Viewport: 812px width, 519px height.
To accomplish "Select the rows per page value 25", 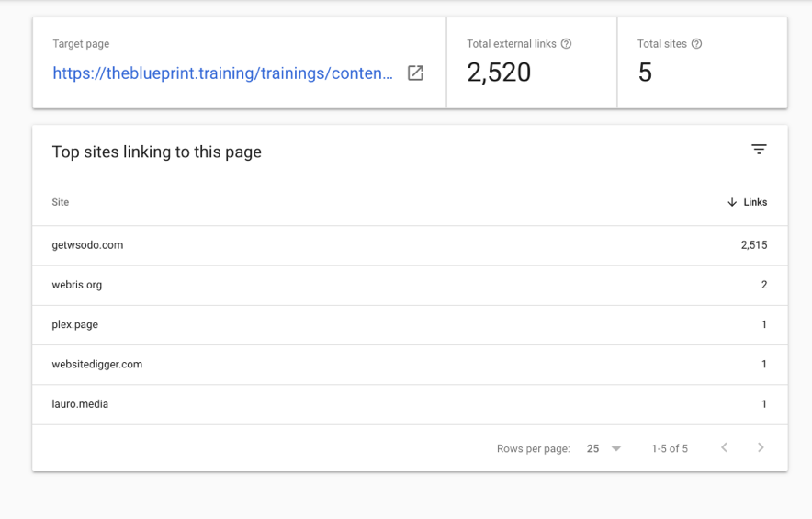I will tap(593, 448).
